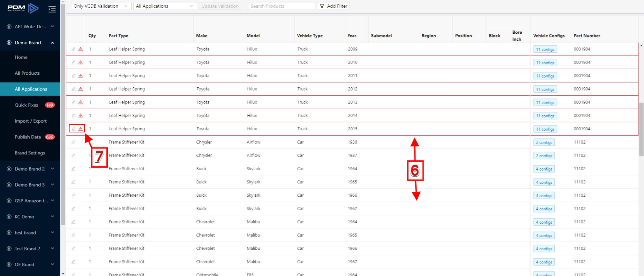Open 4 configs for 1964 Skylark
The width and height of the screenshot is (644, 276).
(544, 169)
